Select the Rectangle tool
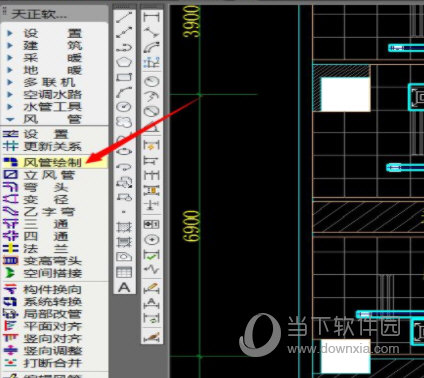 tap(124, 78)
